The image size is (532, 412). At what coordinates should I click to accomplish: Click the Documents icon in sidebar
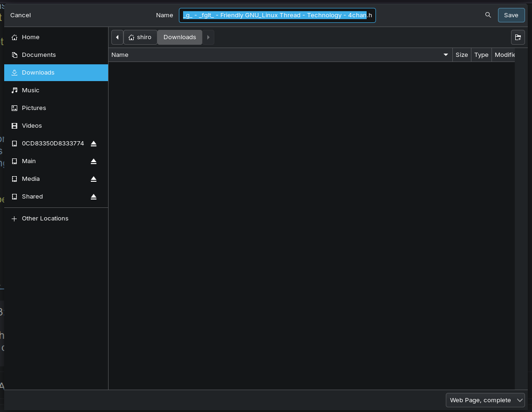(14, 55)
